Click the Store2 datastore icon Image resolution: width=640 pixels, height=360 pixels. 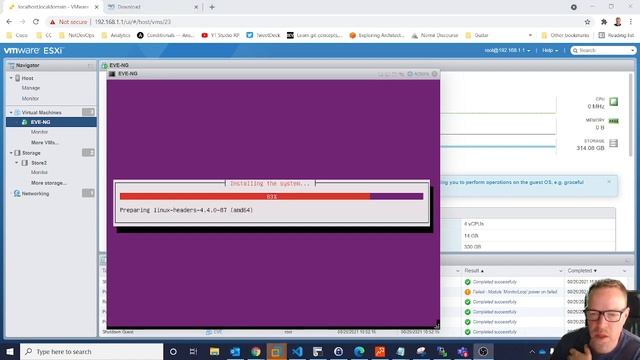tap(24, 162)
